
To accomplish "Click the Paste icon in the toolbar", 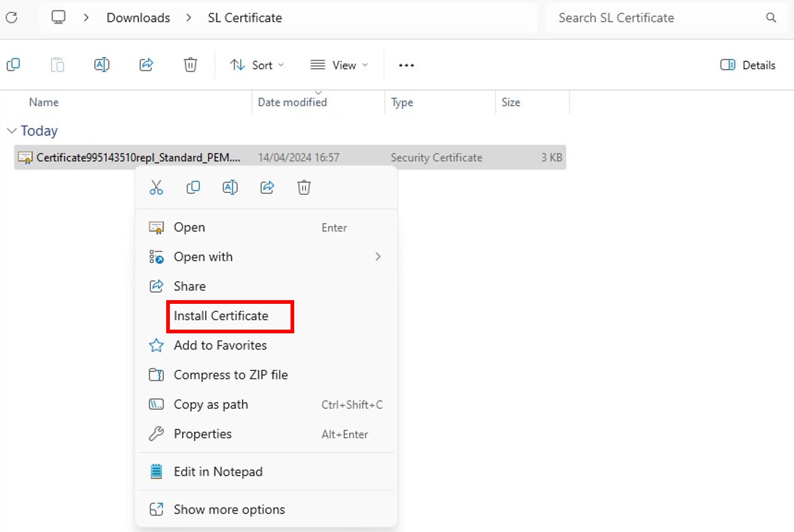I will (57, 64).
